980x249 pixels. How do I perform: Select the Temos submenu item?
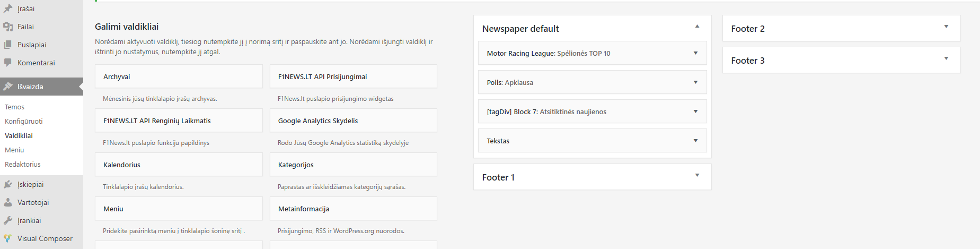coord(15,107)
